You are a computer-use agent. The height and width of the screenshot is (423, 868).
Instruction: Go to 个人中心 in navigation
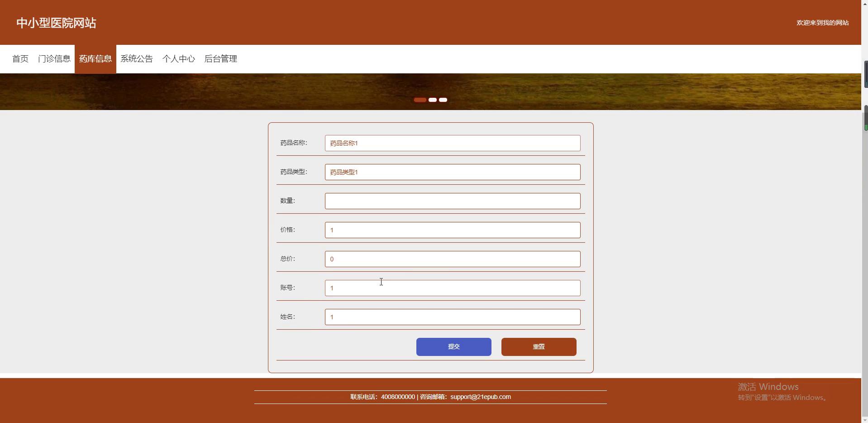(x=179, y=59)
